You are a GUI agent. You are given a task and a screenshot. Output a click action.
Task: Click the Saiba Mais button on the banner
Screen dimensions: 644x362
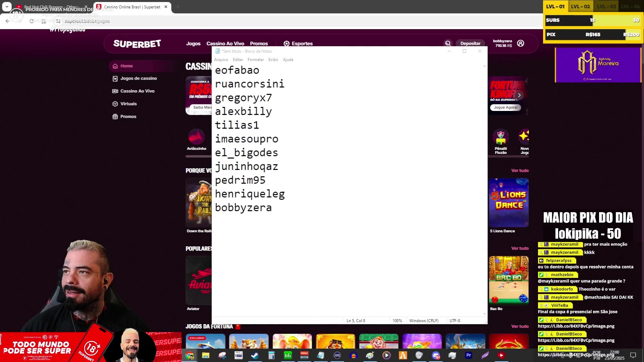tap(202, 107)
